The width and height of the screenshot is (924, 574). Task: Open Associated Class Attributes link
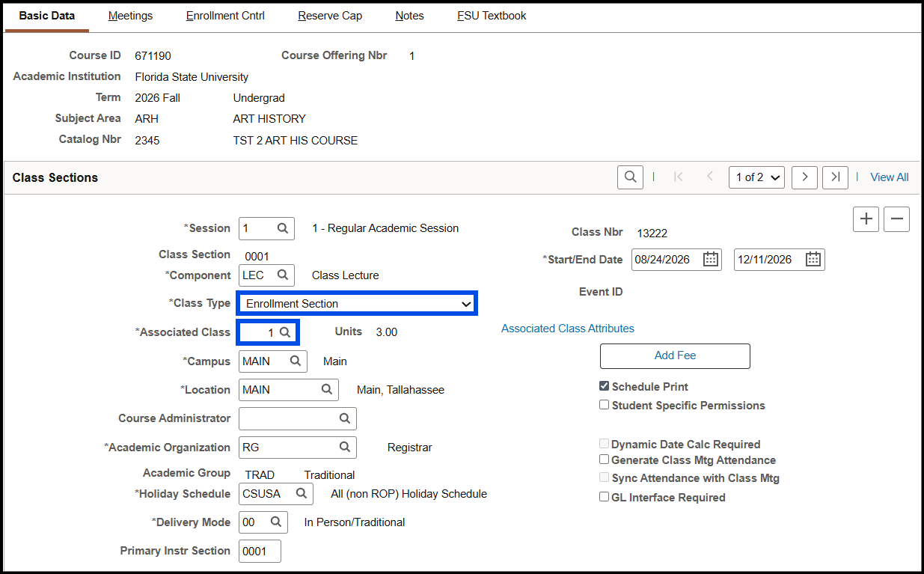click(568, 329)
